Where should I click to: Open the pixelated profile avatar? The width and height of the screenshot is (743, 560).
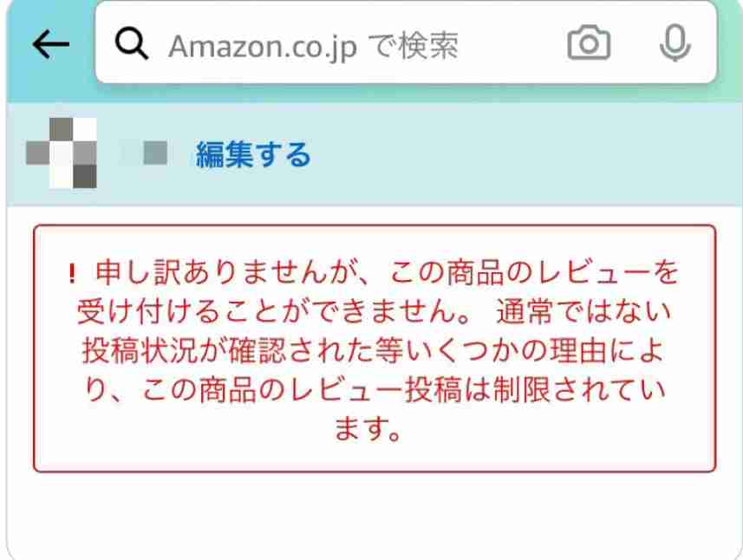(62, 153)
